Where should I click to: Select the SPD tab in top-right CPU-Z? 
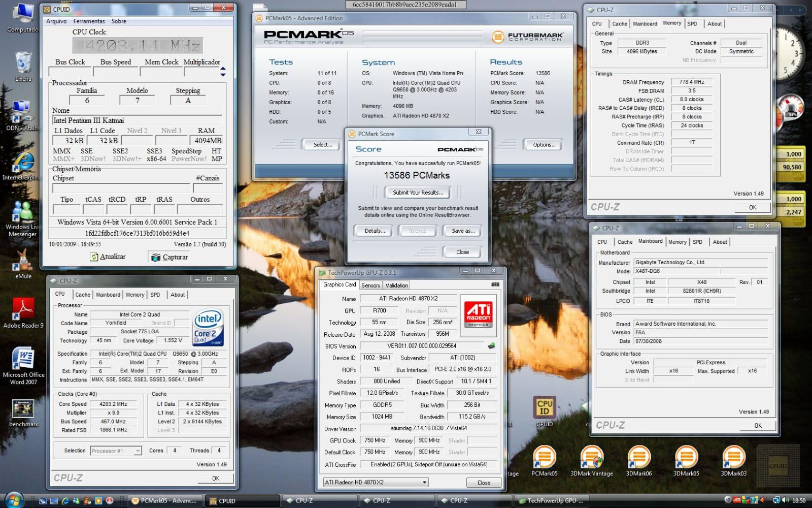click(692, 24)
